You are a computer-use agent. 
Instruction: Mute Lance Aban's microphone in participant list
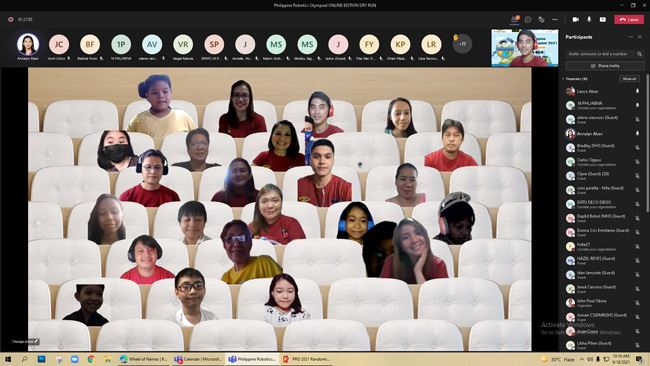(638, 91)
